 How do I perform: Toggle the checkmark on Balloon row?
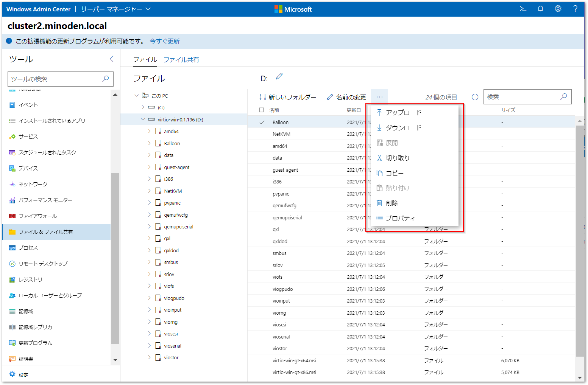click(x=262, y=122)
